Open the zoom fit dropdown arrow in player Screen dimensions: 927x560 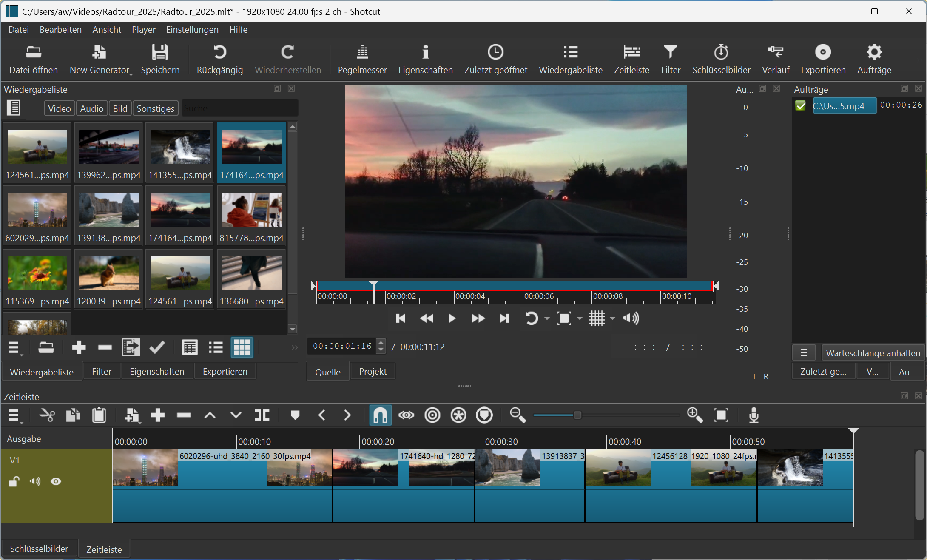pos(580,318)
